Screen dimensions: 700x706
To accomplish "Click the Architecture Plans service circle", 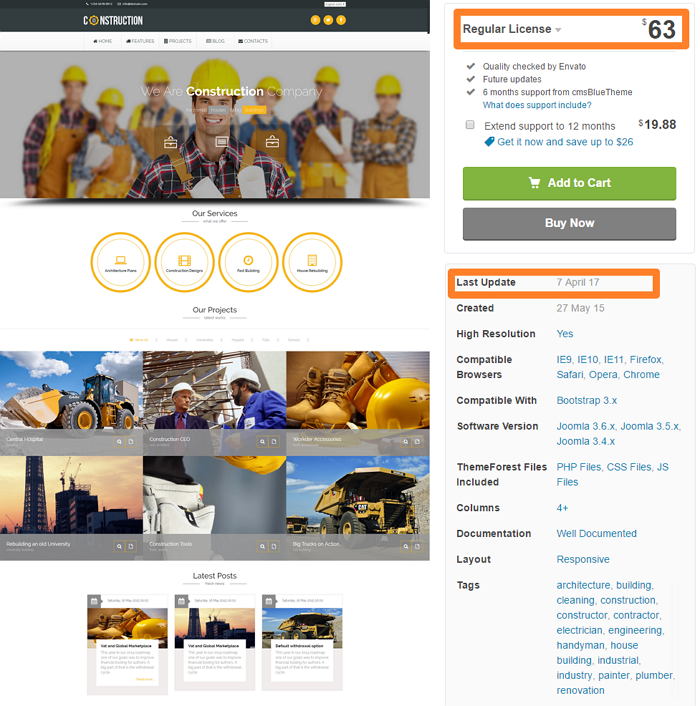I will (121, 262).
